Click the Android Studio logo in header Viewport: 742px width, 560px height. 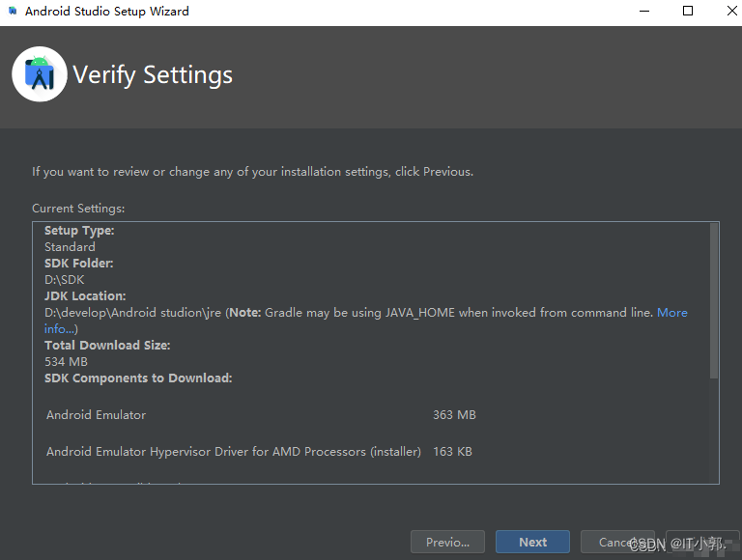pos(40,74)
